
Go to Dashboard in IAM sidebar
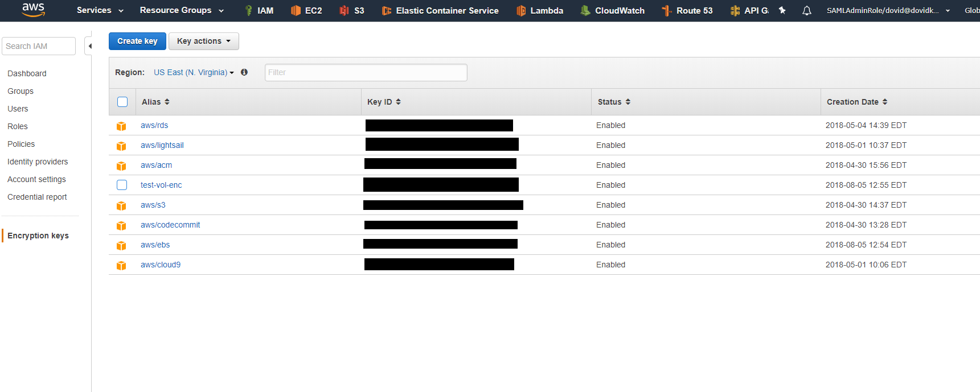coord(27,73)
